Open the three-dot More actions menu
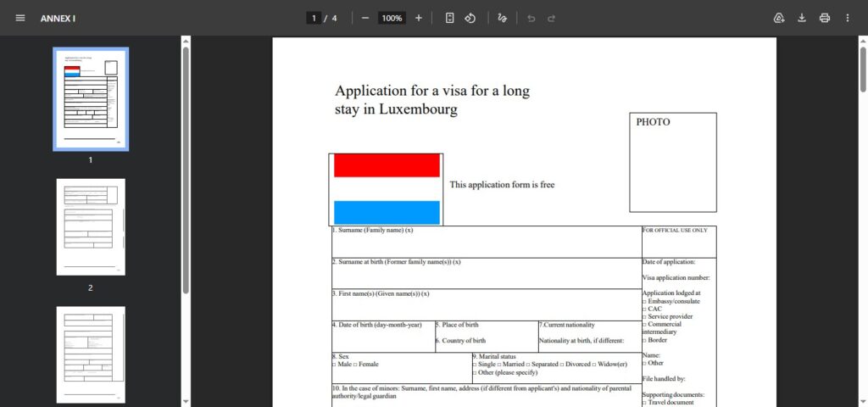Viewport: 868px width, 407px height. pos(847,18)
